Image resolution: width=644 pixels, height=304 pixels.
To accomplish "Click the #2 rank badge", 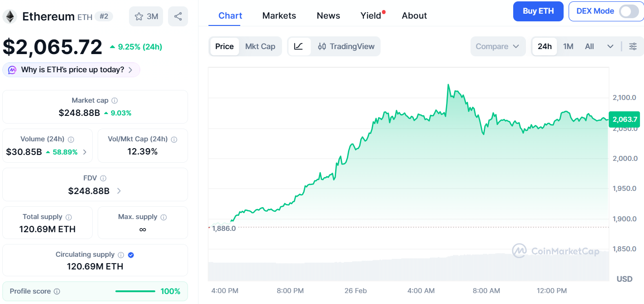I will 104,16.
